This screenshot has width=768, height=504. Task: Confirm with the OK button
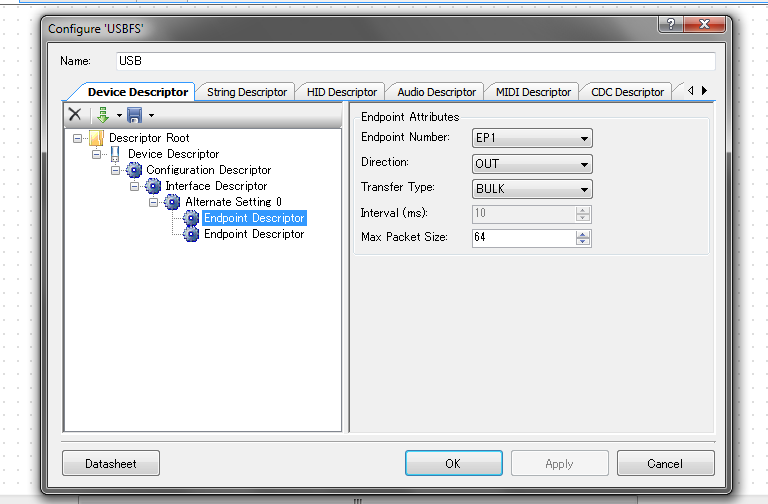tap(454, 463)
